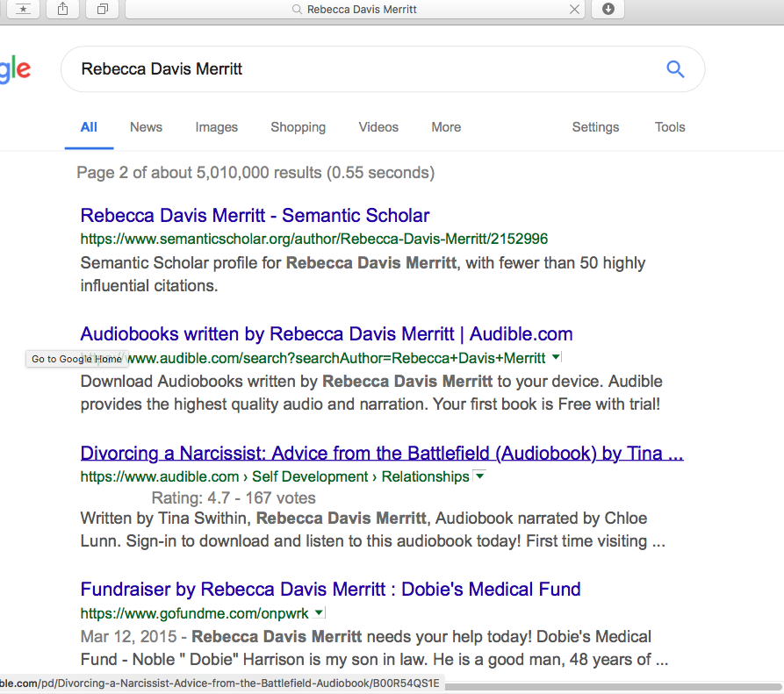Click the Safari bookmarks star button

coord(23,9)
